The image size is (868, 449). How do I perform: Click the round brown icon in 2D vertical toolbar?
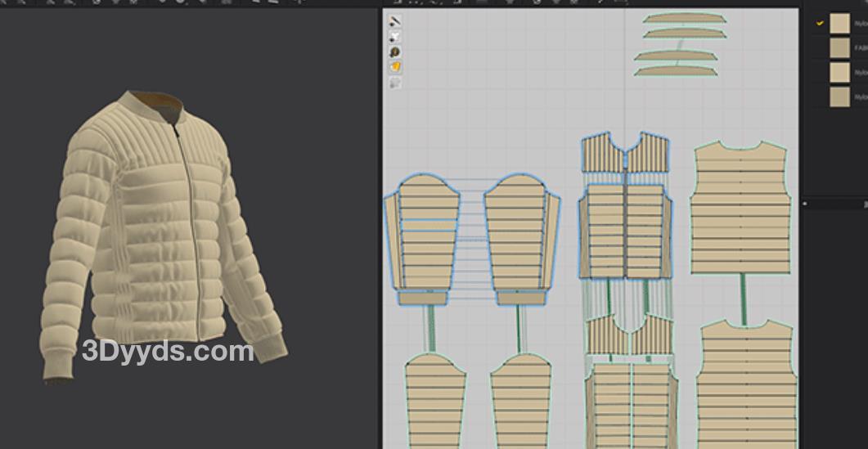point(395,52)
